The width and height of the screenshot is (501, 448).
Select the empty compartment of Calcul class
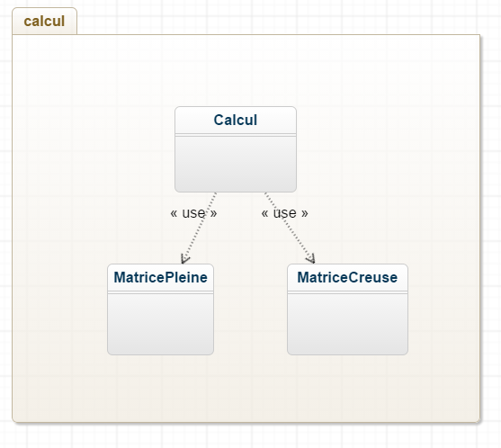point(236,164)
